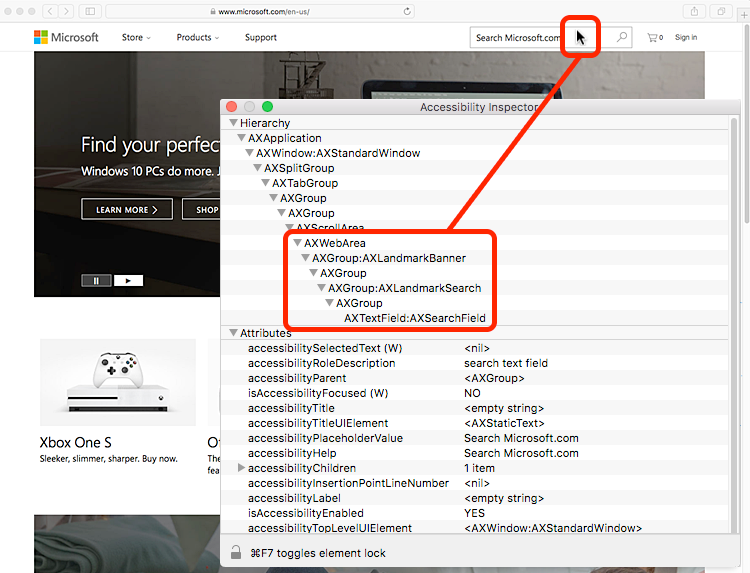Toggle the element lock padlock icon
Screen dimensions: 750x573
(x=236, y=553)
